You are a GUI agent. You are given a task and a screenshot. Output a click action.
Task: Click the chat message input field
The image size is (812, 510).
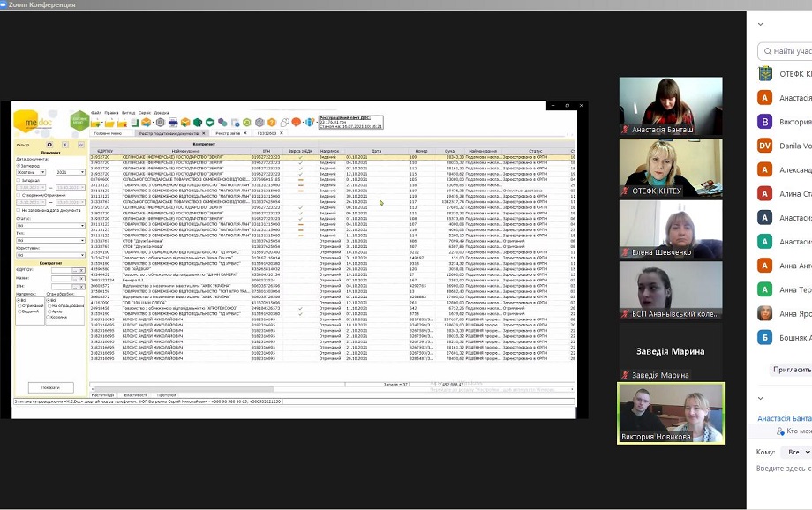(784, 468)
